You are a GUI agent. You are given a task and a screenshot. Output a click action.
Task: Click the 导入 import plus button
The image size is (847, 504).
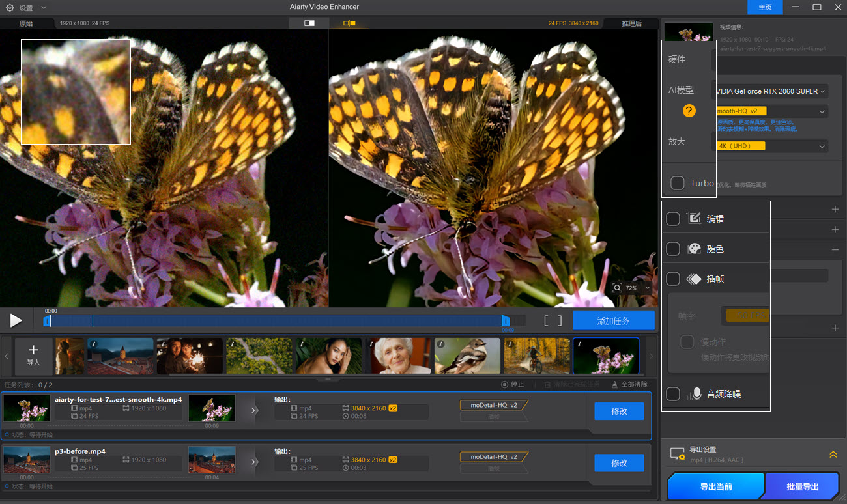click(33, 356)
